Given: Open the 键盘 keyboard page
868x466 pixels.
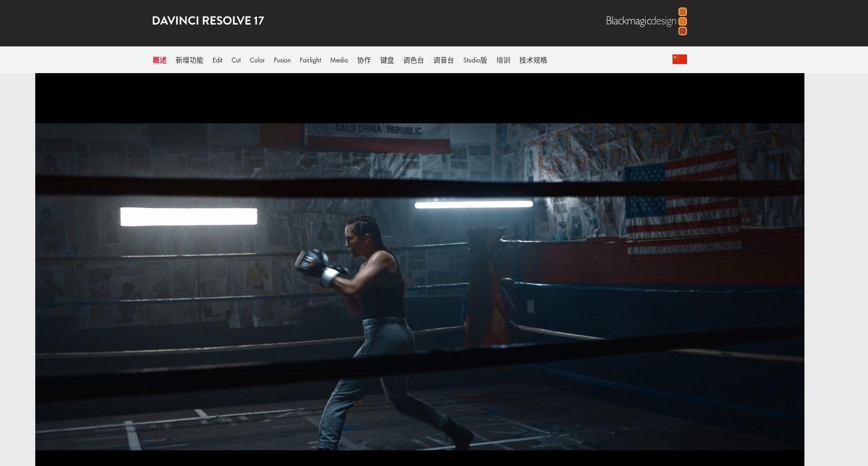Looking at the screenshot, I should click(387, 60).
